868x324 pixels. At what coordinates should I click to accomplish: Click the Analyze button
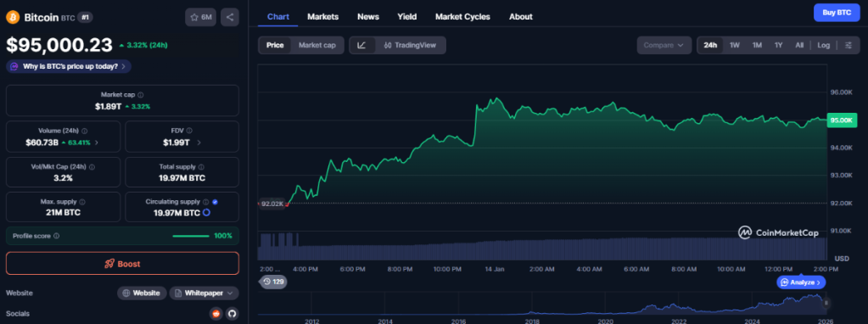tap(801, 282)
